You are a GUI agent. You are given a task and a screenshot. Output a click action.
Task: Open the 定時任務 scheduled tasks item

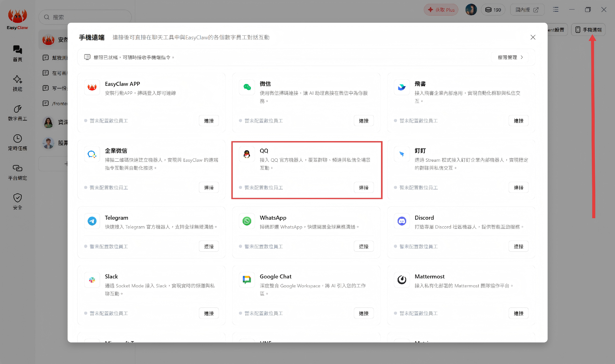coord(17,143)
